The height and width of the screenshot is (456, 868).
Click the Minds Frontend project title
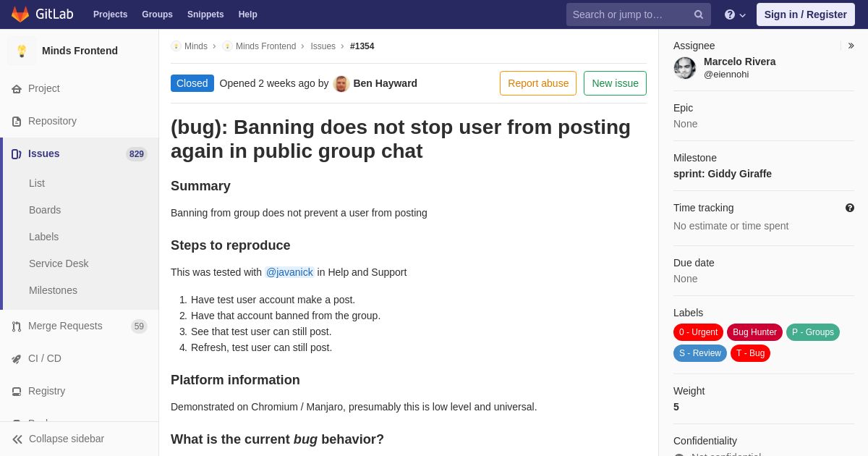click(80, 51)
